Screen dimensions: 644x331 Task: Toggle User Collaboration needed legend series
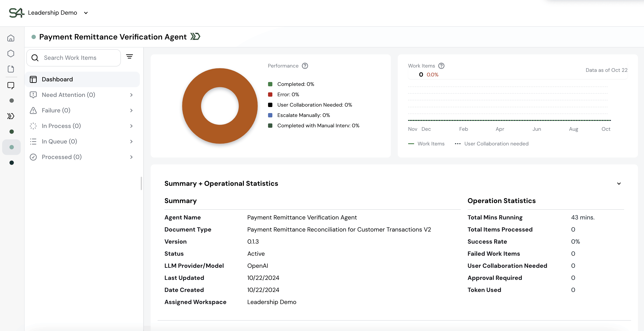[491, 144]
